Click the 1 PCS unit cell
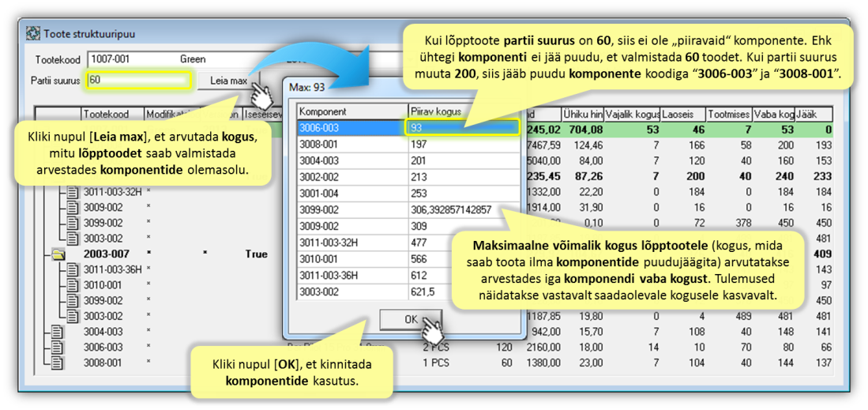The width and height of the screenshot is (868, 410). click(435, 363)
